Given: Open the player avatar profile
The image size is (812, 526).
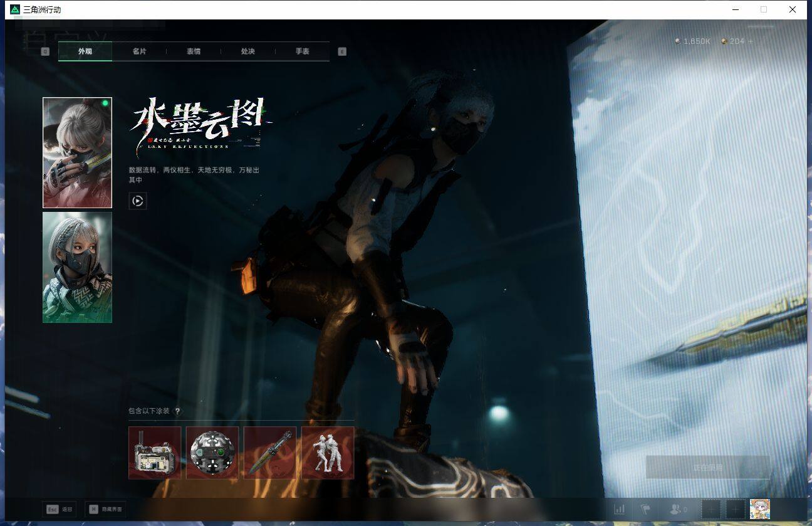Looking at the screenshot, I should [x=760, y=509].
